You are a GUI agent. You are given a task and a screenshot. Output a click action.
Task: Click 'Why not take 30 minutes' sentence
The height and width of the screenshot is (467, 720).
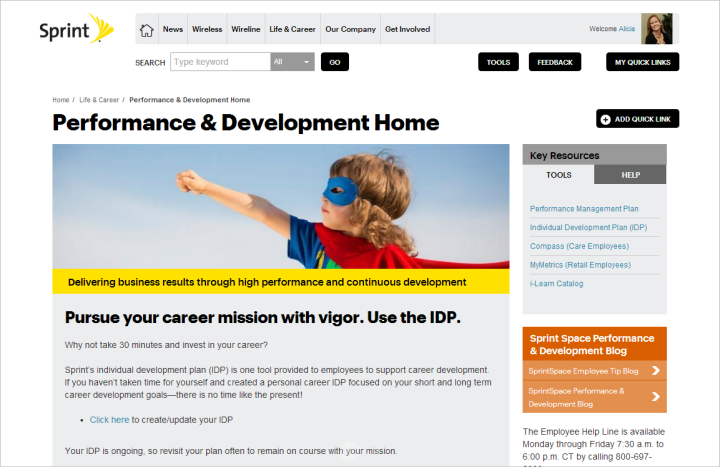166,345
